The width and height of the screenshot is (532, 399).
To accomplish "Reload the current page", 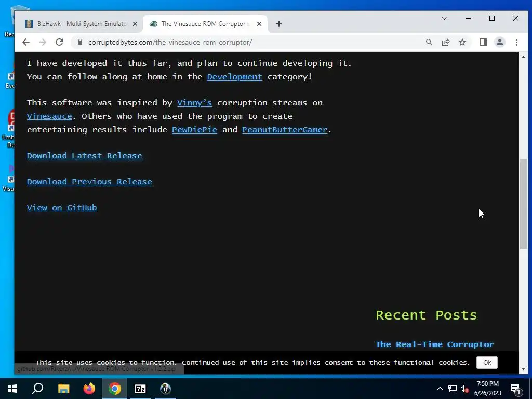I will [59, 42].
